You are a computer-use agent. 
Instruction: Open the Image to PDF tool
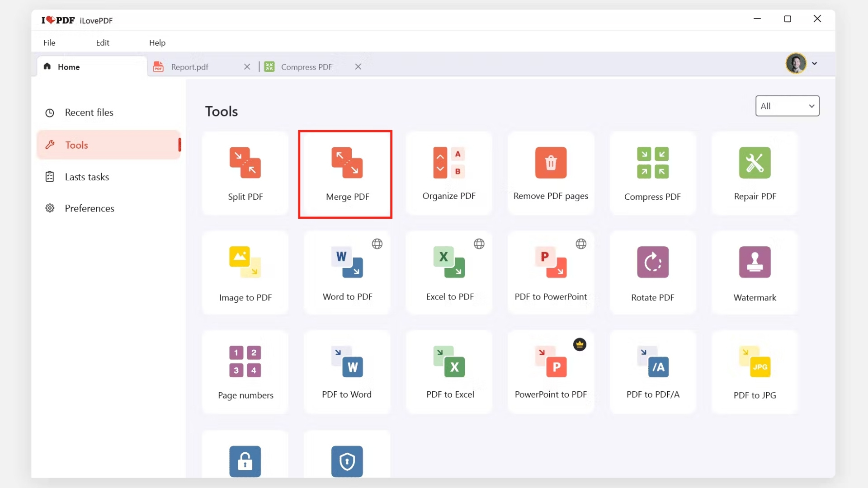coord(245,272)
